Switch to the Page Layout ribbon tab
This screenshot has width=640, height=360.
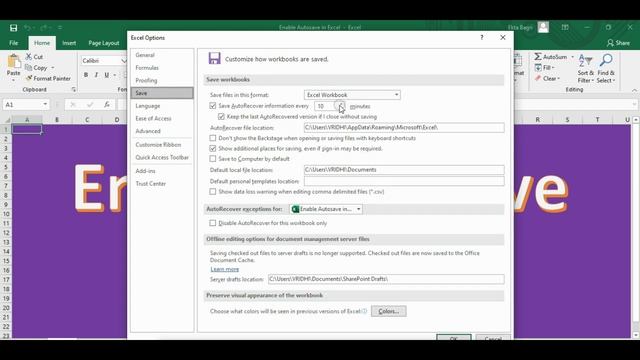tap(104, 43)
